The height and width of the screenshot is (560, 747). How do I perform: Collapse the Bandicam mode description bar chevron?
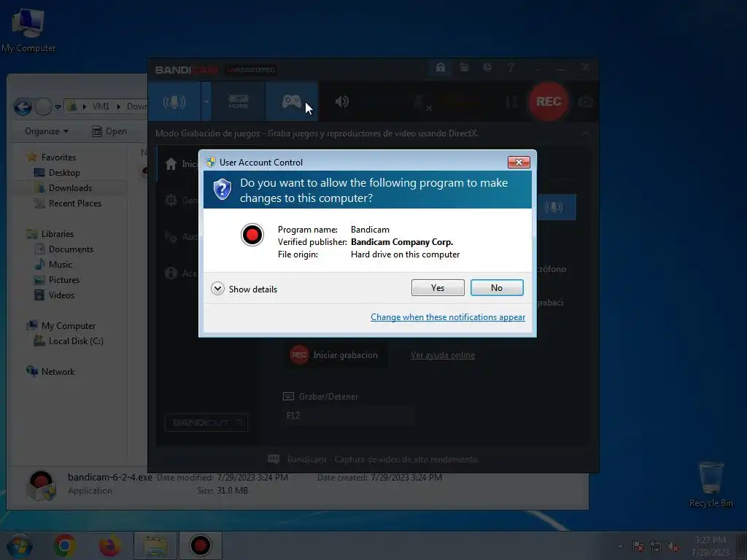[586, 134]
